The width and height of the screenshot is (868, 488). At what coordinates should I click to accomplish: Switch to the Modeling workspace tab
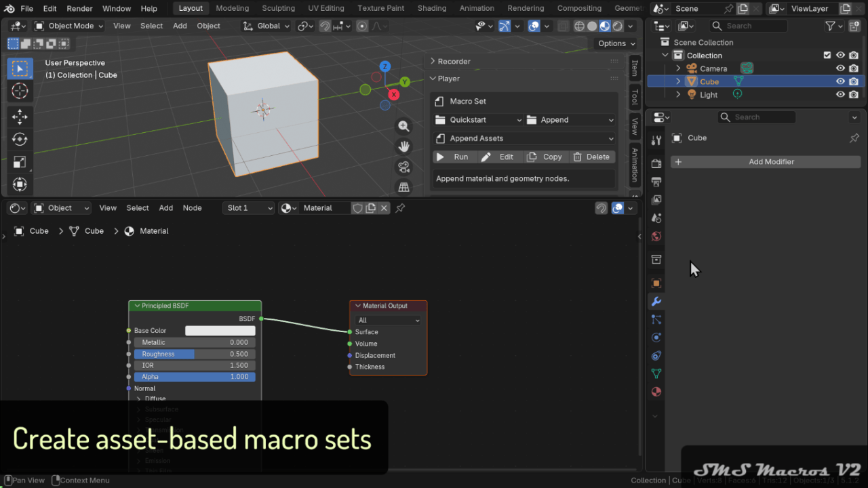tap(232, 8)
